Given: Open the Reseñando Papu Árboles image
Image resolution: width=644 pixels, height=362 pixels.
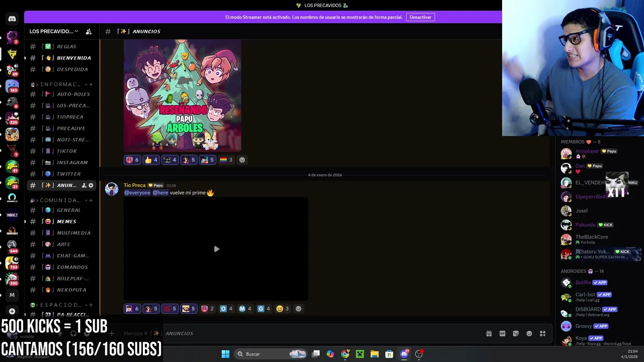Looking at the screenshot, I should tap(183, 96).
